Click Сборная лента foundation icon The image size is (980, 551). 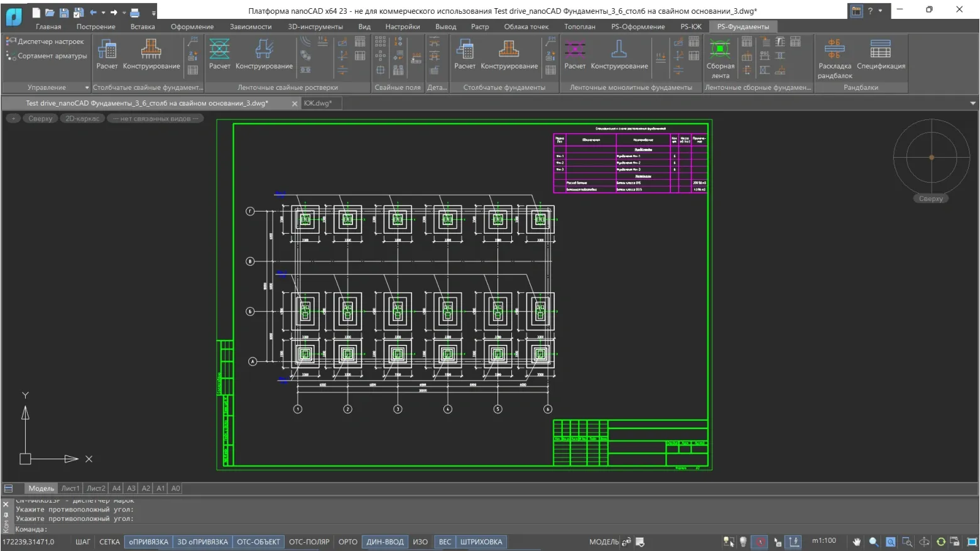click(720, 57)
